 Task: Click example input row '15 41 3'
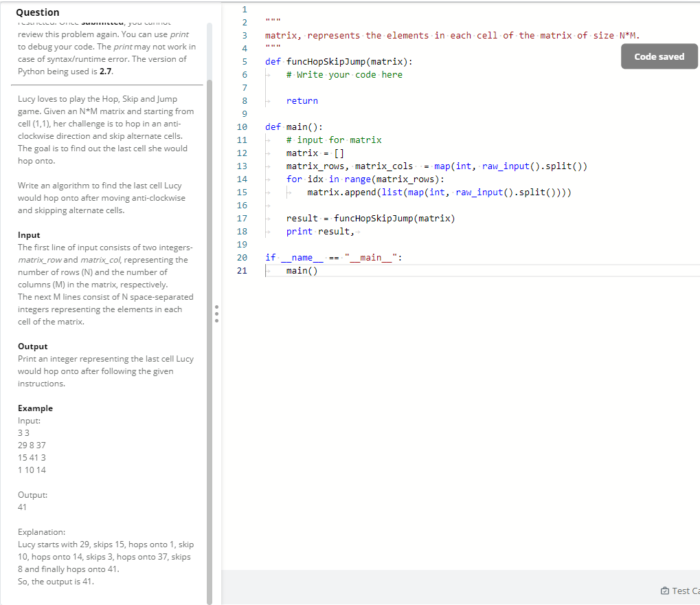pyautogui.click(x=32, y=458)
